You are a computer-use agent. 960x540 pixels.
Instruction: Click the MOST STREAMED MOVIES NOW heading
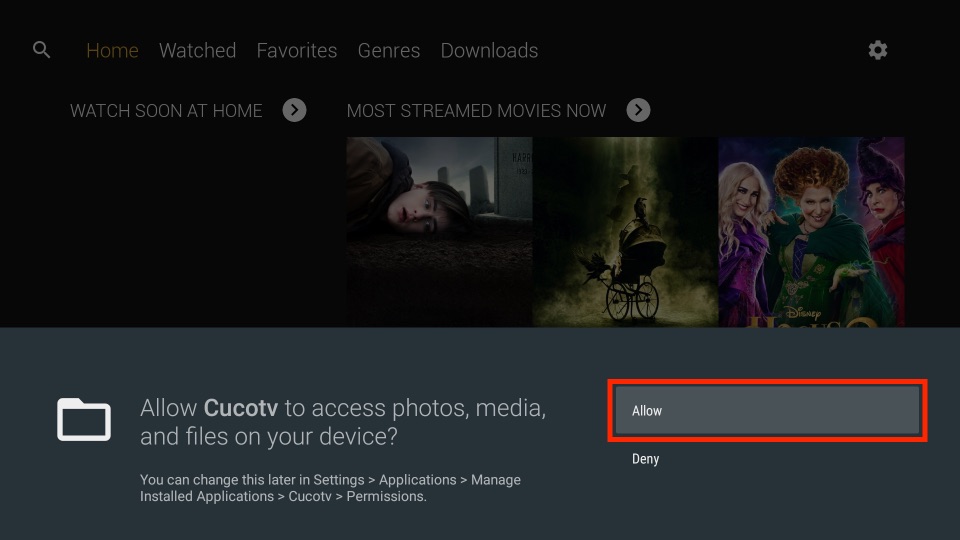pyautogui.click(x=476, y=111)
